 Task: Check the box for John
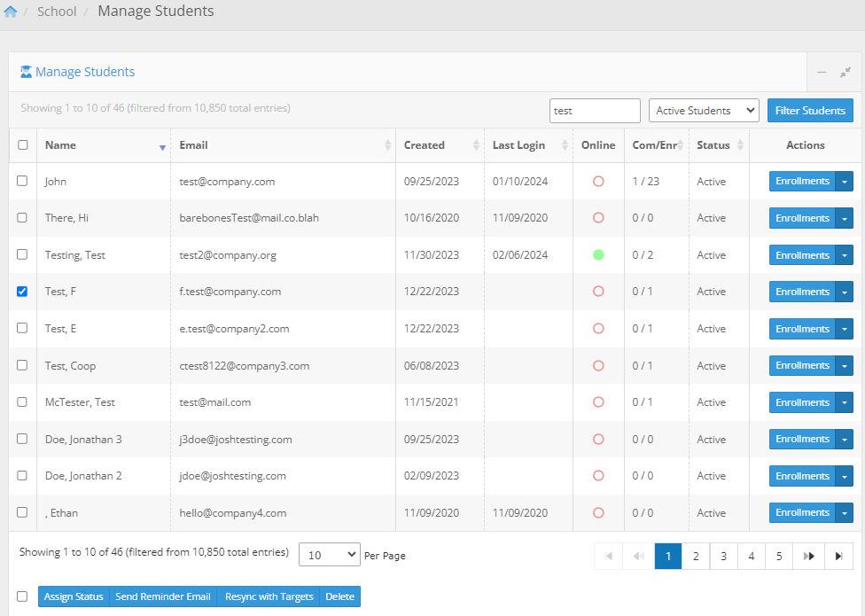click(22, 180)
